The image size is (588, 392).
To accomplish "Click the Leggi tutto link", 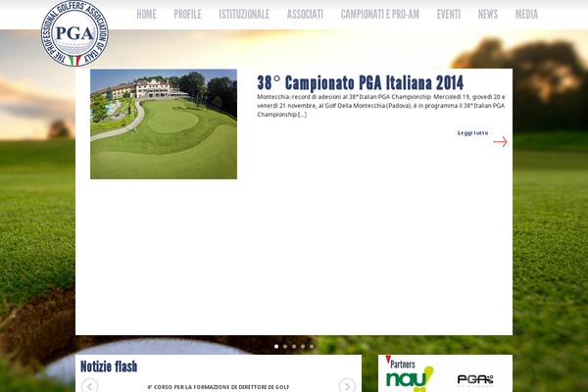I will 472,133.
